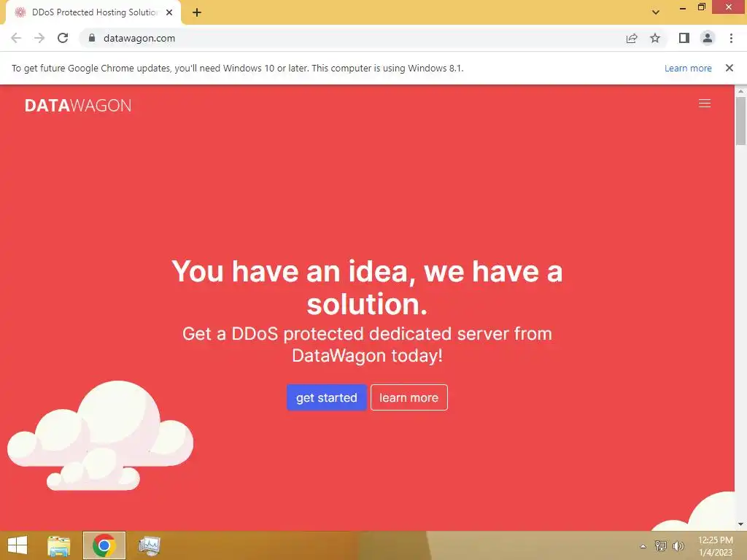Click the scrollbar down arrow

tap(740, 525)
